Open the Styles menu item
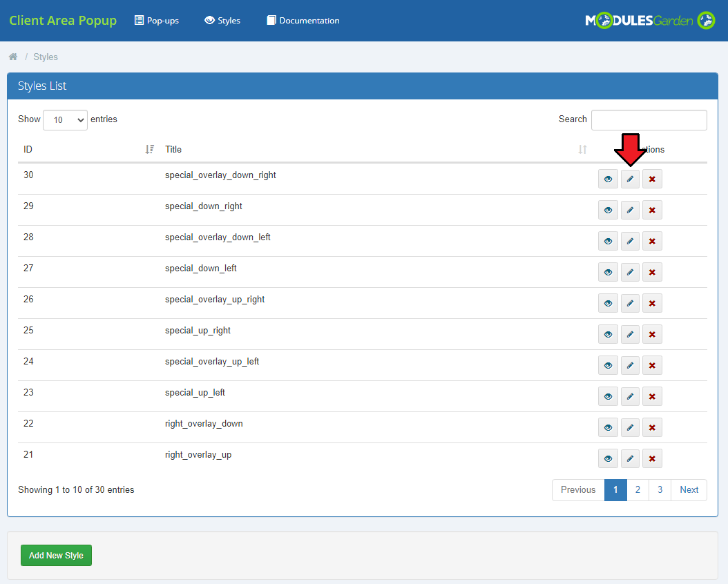The image size is (728, 584). 222,21
